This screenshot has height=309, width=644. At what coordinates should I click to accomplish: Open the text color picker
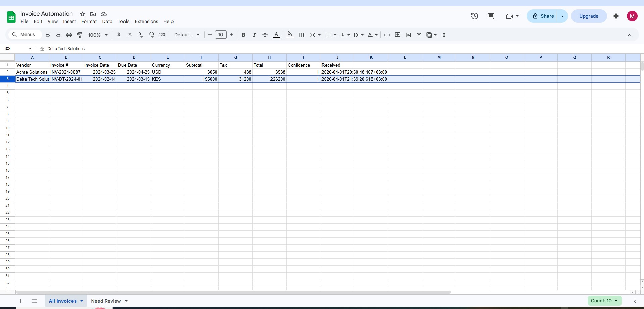click(276, 35)
